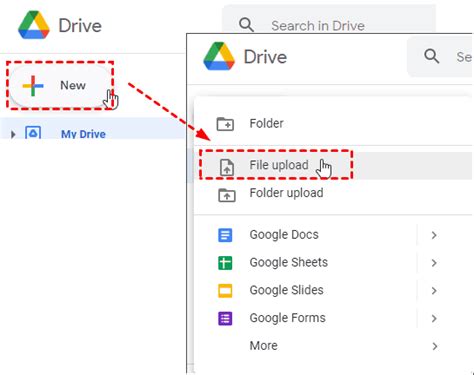Select Folder upload menu entry
The width and height of the screenshot is (474, 375).
pyautogui.click(x=333, y=193)
